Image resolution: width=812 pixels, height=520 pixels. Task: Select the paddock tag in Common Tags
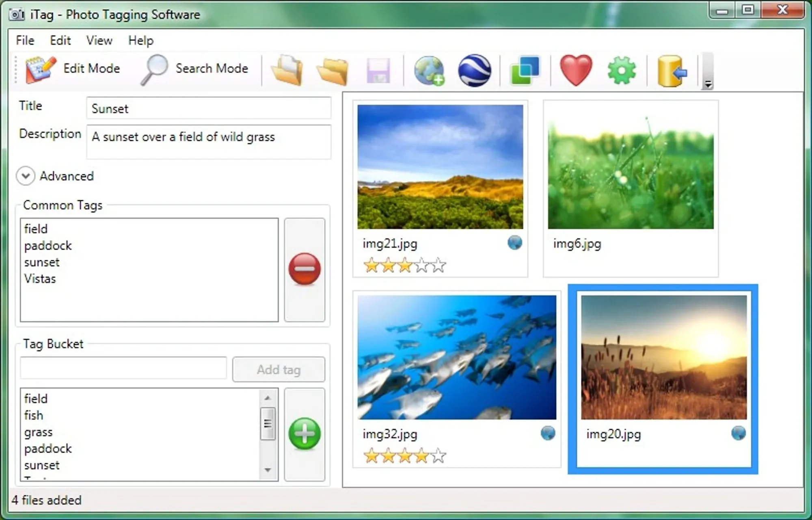pyautogui.click(x=48, y=246)
